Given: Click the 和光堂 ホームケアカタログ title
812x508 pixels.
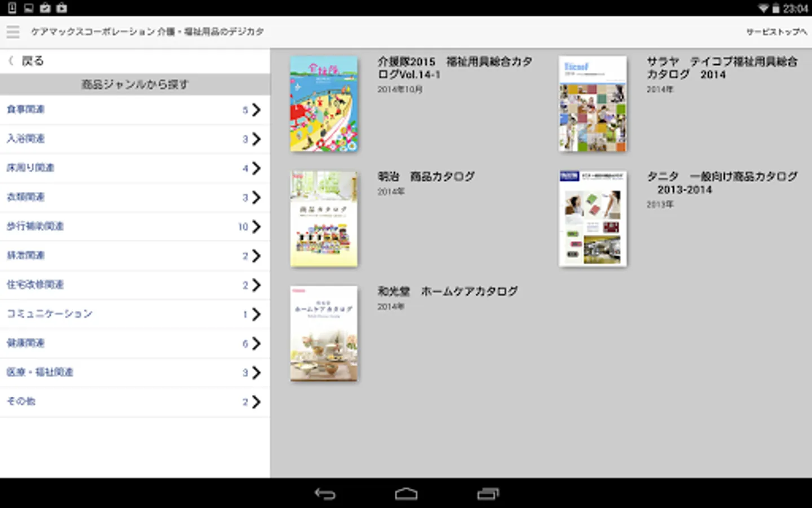Looking at the screenshot, I should (x=448, y=291).
